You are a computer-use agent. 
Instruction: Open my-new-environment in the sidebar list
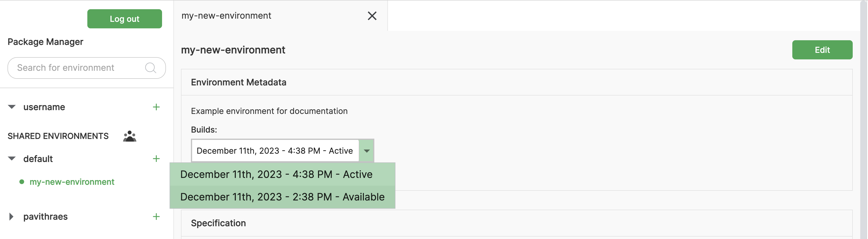click(x=72, y=182)
